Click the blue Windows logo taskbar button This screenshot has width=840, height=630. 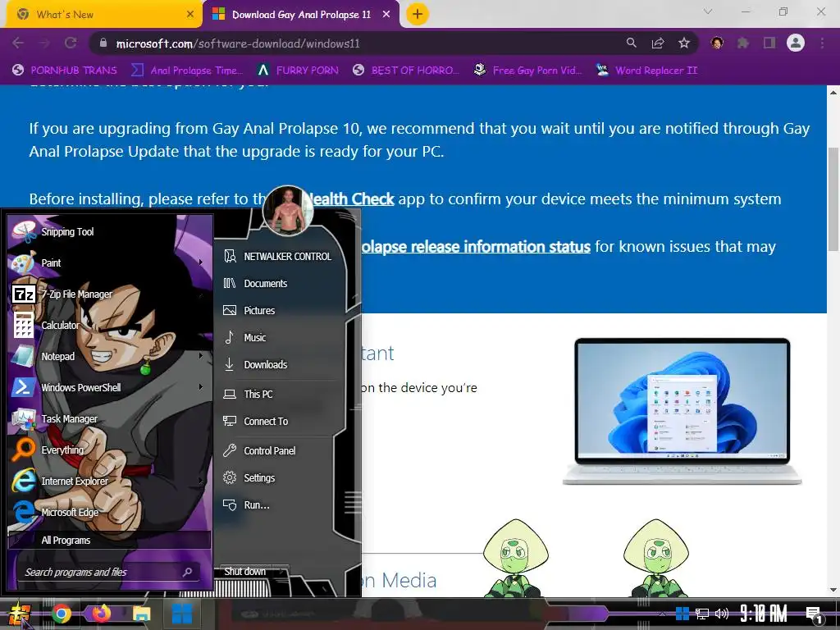tap(181, 614)
